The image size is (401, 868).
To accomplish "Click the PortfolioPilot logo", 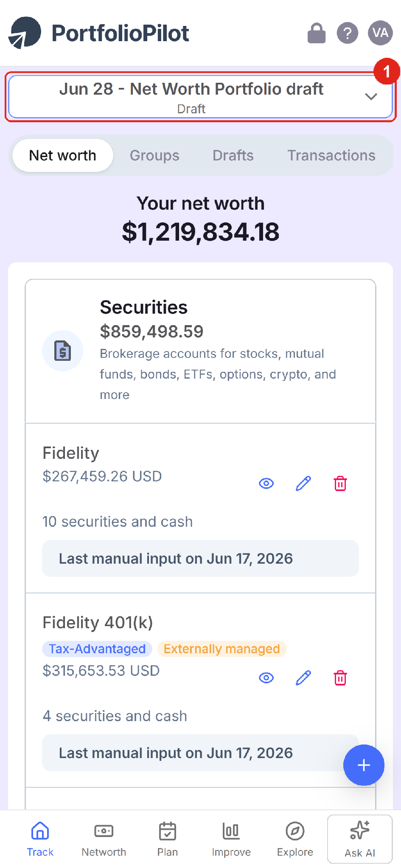I will pyautogui.click(x=99, y=33).
